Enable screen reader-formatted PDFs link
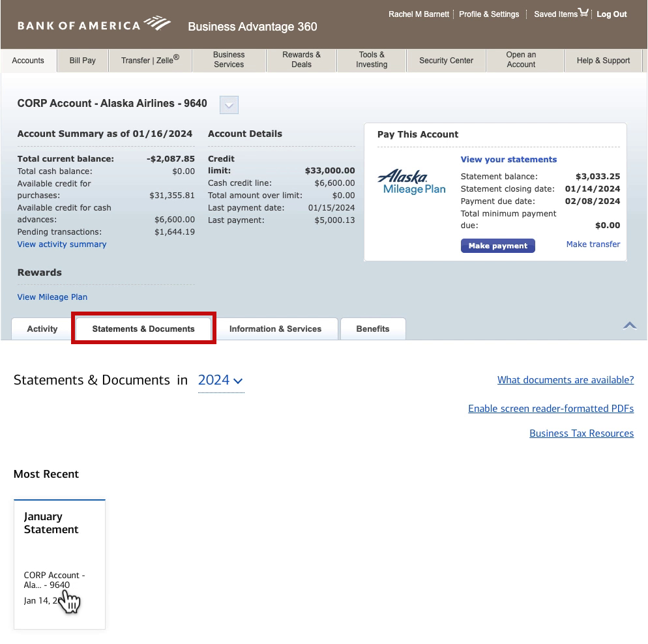Image resolution: width=648 pixels, height=644 pixels. tap(551, 409)
